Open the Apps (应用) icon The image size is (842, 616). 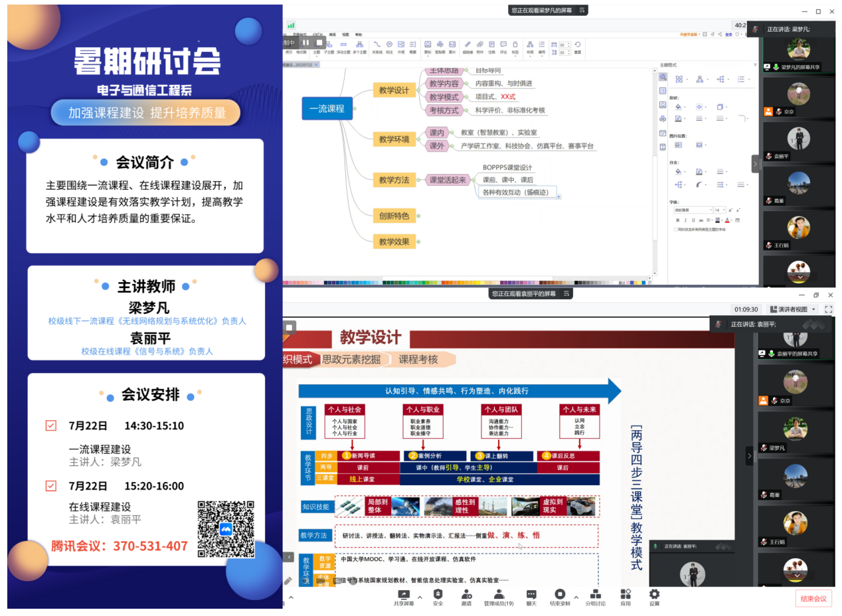(x=626, y=595)
